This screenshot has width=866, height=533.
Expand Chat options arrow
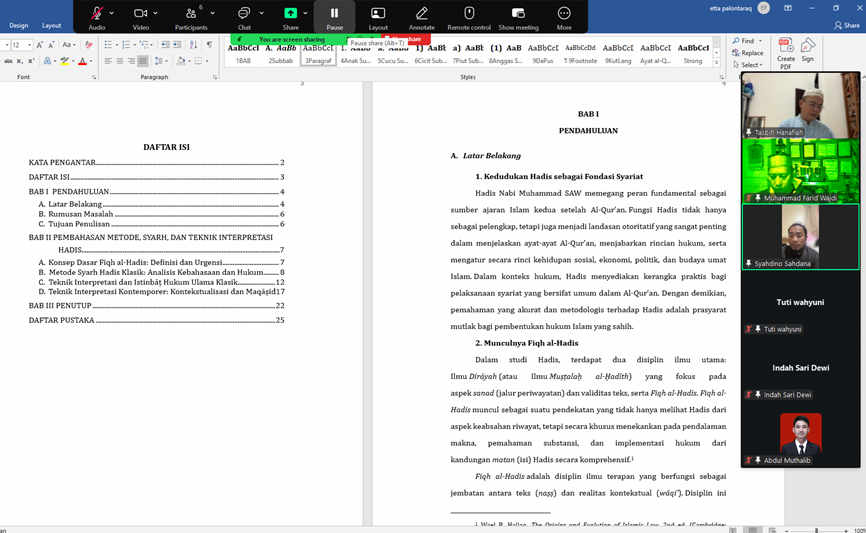[261, 13]
